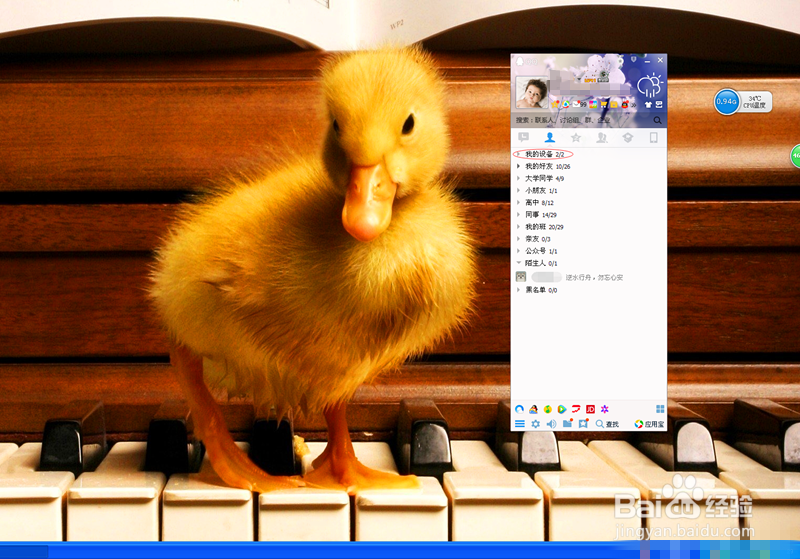The image size is (800, 559).
Task: Open the online status dropdown arrow near nickname
Action: pos(579,79)
